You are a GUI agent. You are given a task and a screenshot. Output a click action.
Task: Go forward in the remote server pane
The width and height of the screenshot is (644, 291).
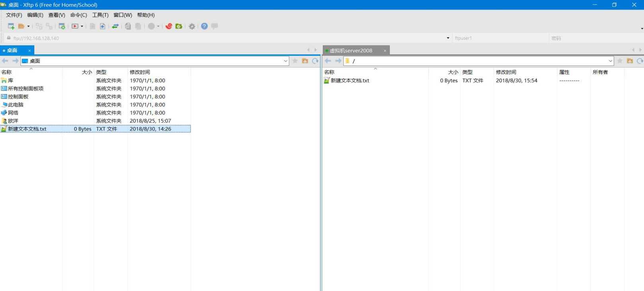[338, 61]
